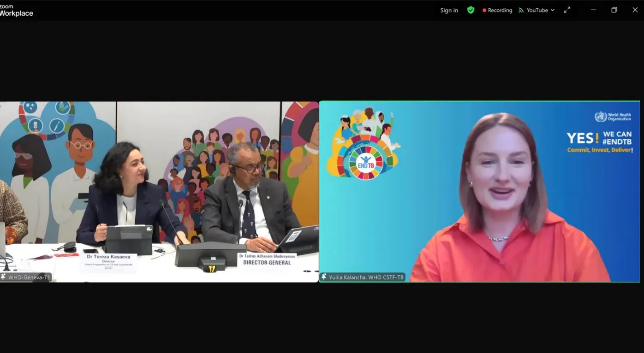The height and width of the screenshot is (353, 644).
Task: Click the pin icon on WHO-Geneva-T1 label
Action: [x=4, y=277]
